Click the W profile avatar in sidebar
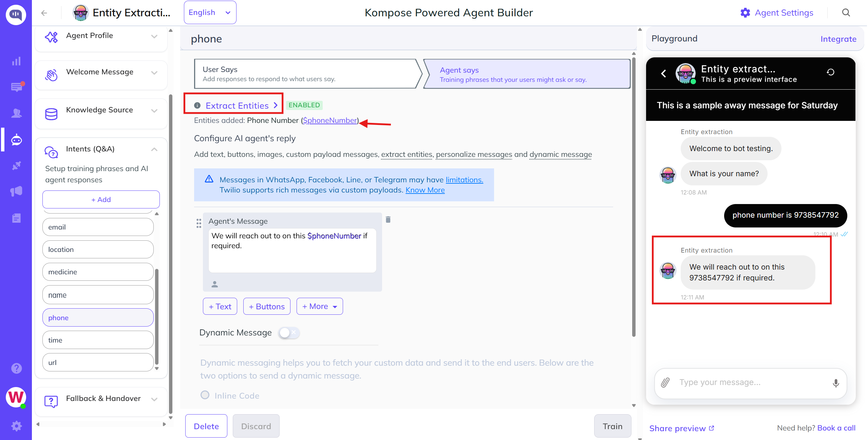Viewport: 868px width, 440px height. [16, 397]
